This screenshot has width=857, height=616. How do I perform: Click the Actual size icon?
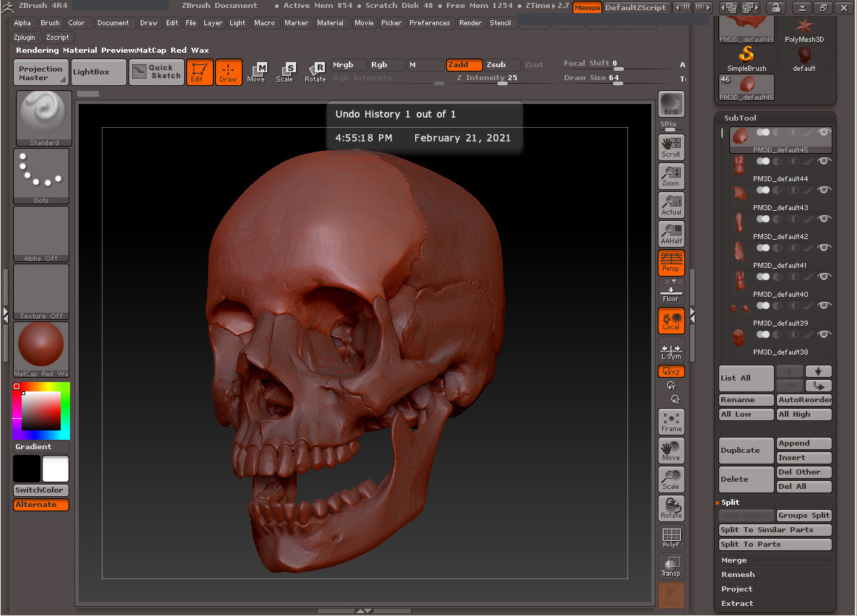[x=671, y=205]
